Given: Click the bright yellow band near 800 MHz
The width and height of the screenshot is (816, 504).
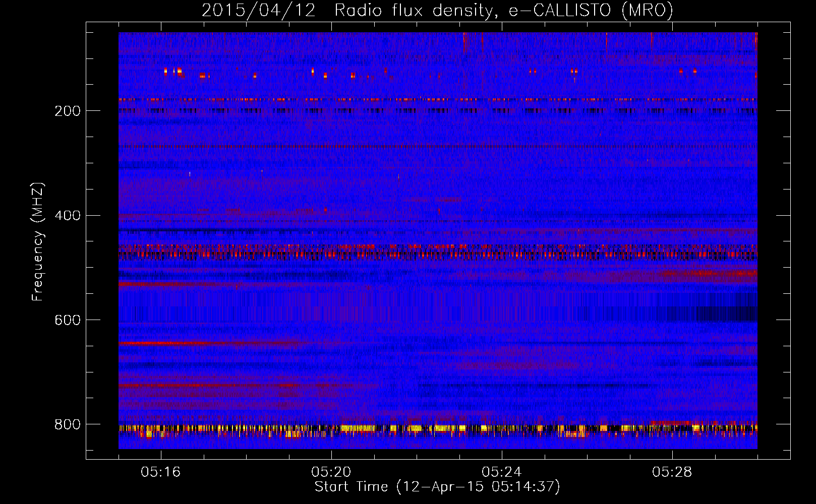Looking at the screenshot, I should [438, 429].
